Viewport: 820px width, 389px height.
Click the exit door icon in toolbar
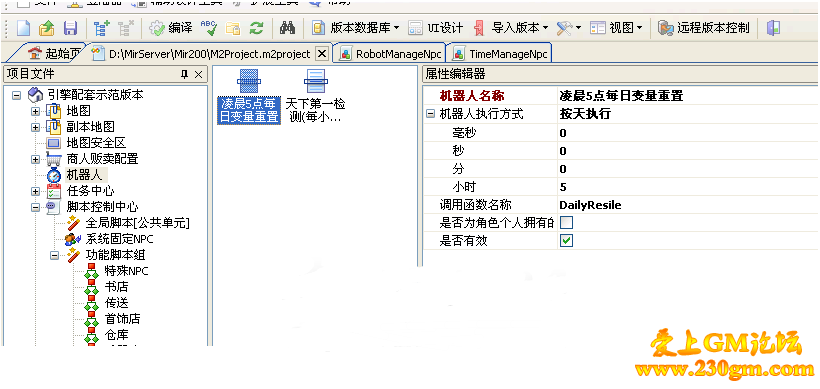tap(773, 28)
